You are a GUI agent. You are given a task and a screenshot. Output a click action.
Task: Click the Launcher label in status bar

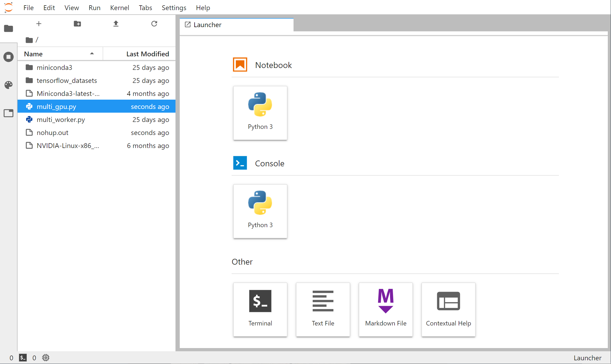coord(587,358)
